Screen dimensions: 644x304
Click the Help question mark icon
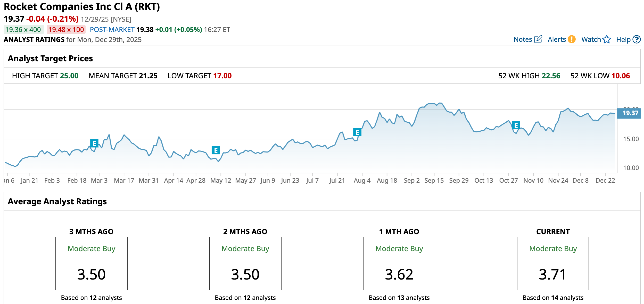(637, 39)
